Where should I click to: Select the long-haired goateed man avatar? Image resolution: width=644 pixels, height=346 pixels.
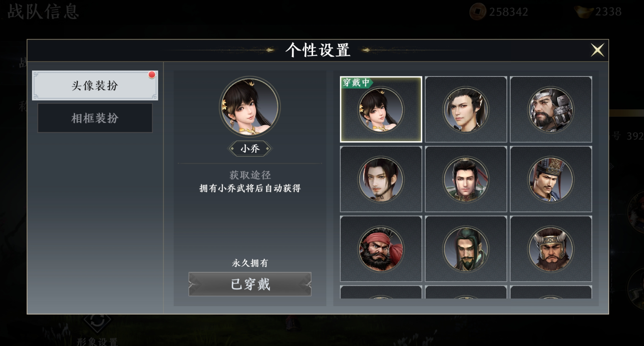click(x=381, y=179)
